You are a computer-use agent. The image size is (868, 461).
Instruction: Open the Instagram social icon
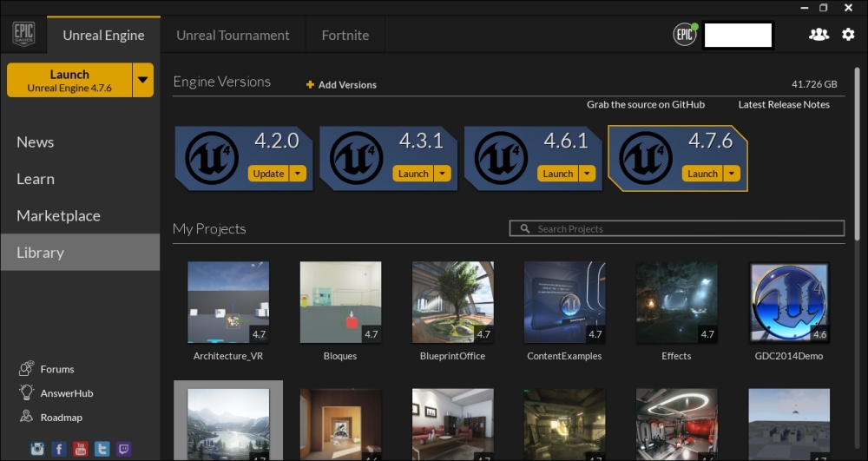(x=37, y=448)
